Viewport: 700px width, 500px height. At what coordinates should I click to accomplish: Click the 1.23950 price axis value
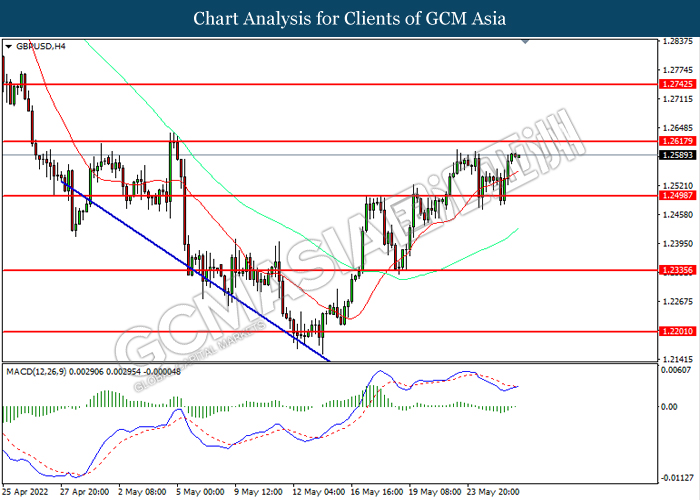coord(678,244)
